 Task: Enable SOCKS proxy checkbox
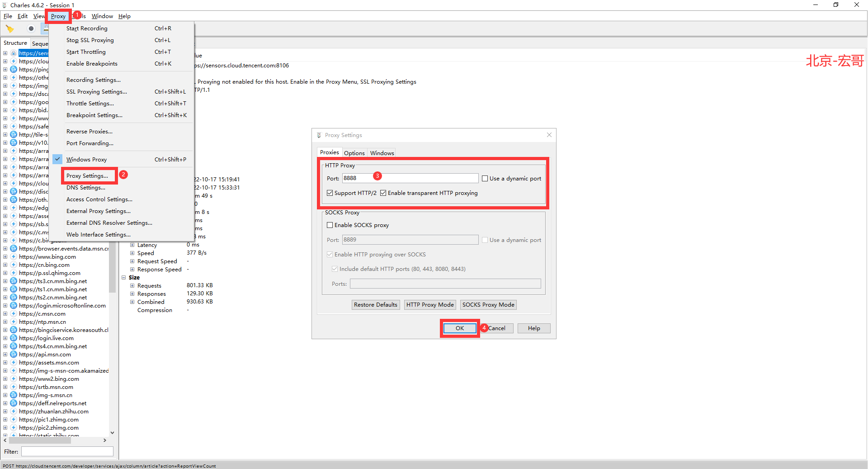pos(330,225)
